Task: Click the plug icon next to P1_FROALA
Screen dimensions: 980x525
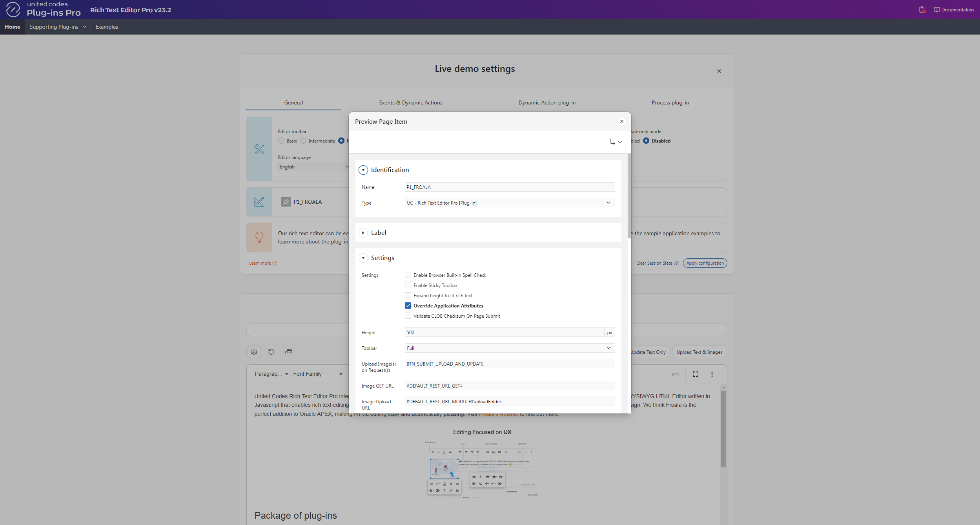Action: click(x=286, y=202)
